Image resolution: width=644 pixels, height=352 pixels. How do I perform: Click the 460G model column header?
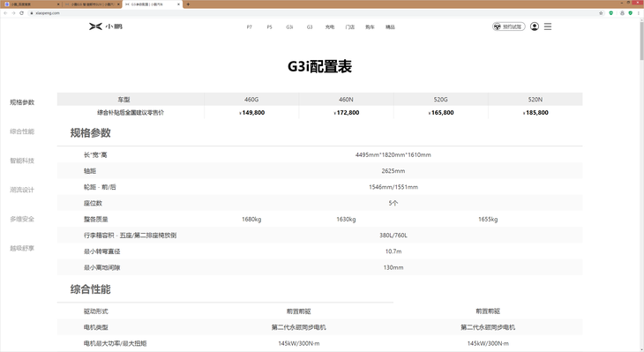point(251,100)
